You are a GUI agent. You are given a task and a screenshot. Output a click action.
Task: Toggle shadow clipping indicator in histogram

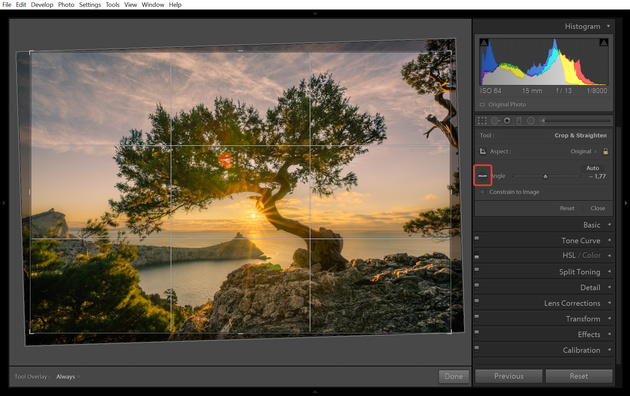click(x=484, y=42)
